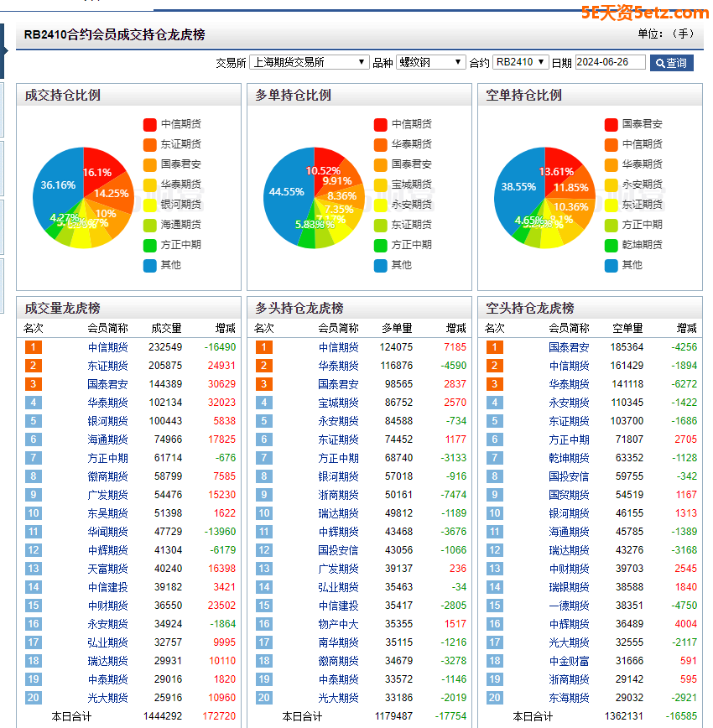The width and height of the screenshot is (713, 728).
Task: Click change value 7185 in 多头持仓龙虎榜
Action: (455, 347)
